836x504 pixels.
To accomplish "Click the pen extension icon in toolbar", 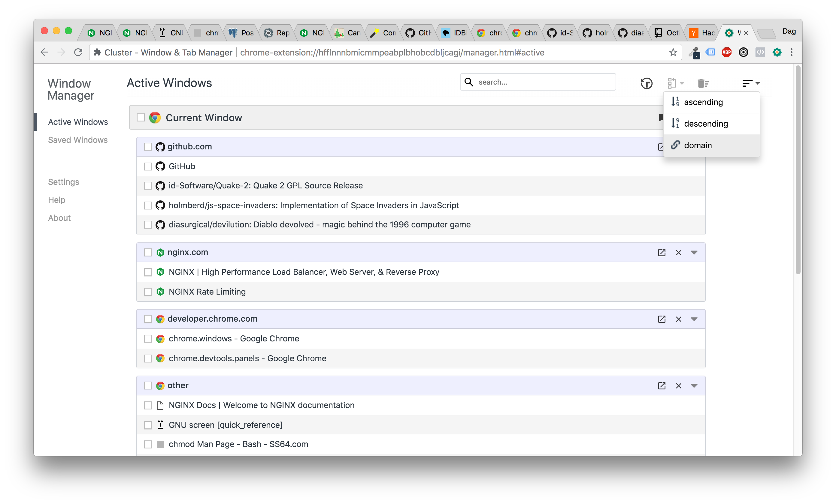I will (x=694, y=52).
